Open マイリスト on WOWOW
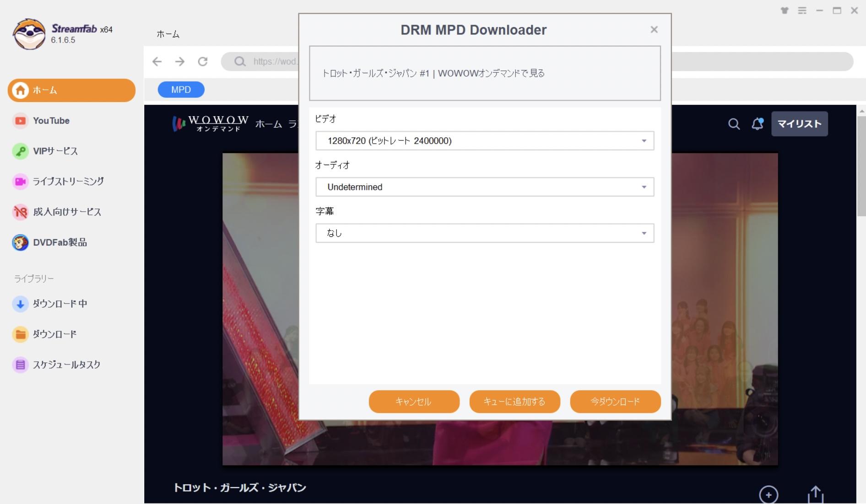The image size is (866, 504). pyautogui.click(x=799, y=123)
